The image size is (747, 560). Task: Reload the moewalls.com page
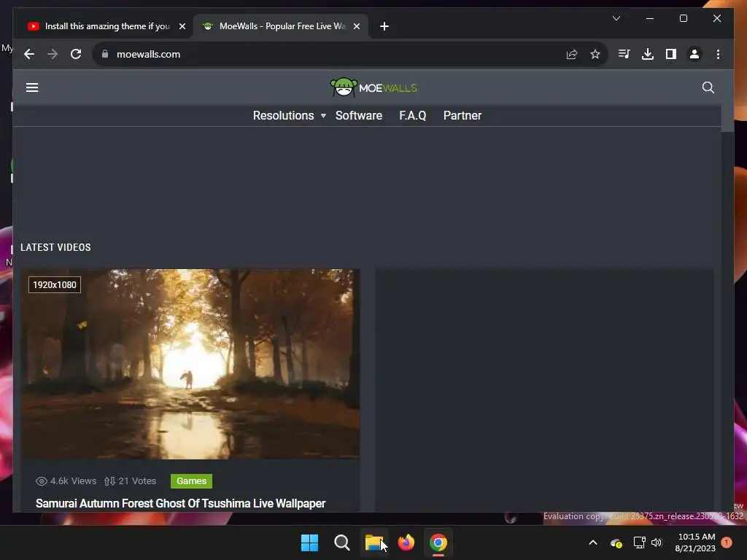(x=76, y=54)
